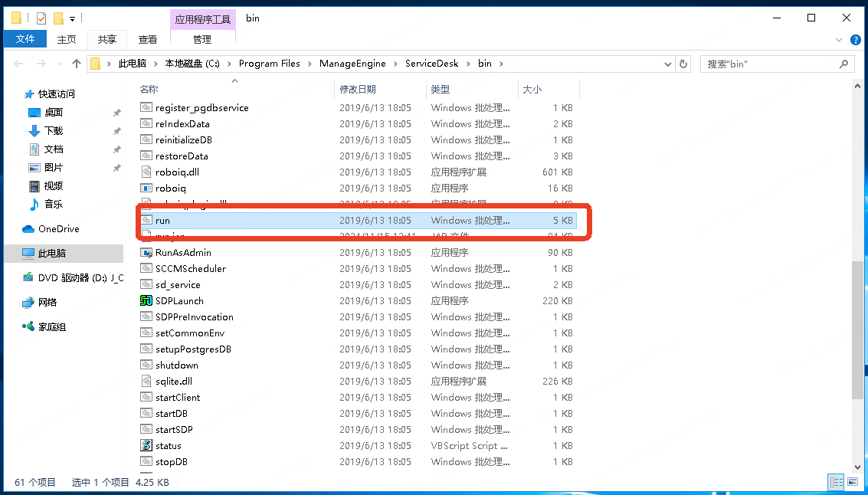Image resolution: width=868 pixels, height=495 pixels.
Task: Select 快速访问 in the navigation pane
Action: point(56,94)
